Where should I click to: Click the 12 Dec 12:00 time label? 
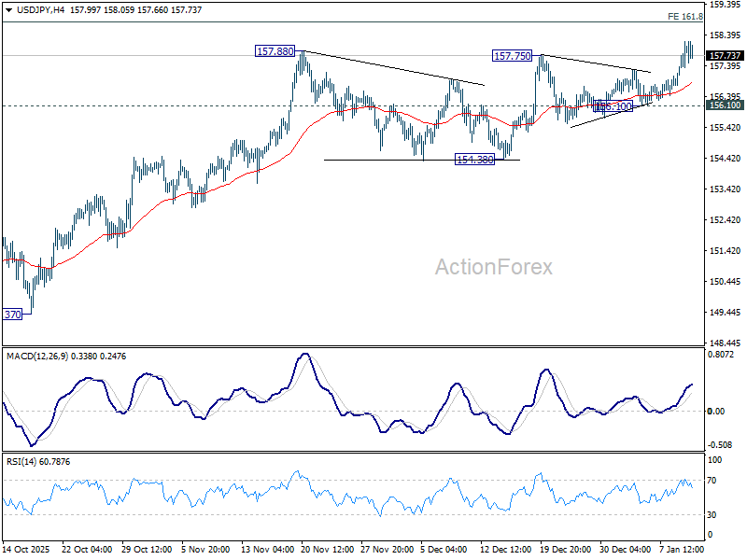tap(505, 549)
